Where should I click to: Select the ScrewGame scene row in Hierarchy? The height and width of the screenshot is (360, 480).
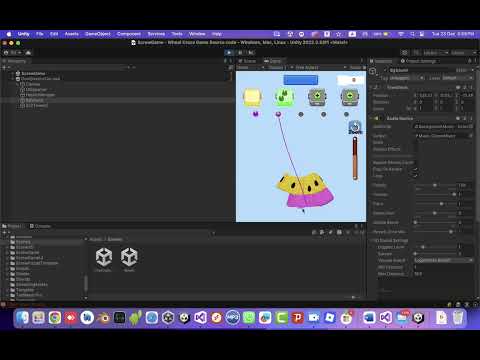tap(117, 73)
